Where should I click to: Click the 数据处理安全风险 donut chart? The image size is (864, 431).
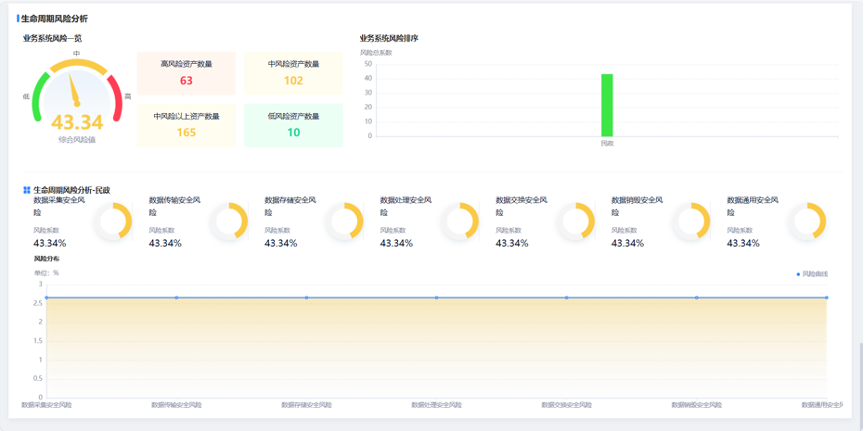point(460,222)
